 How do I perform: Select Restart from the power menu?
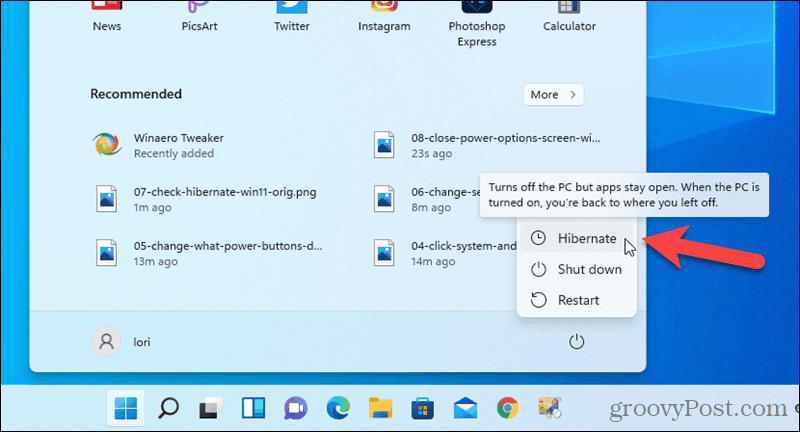click(576, 300)
